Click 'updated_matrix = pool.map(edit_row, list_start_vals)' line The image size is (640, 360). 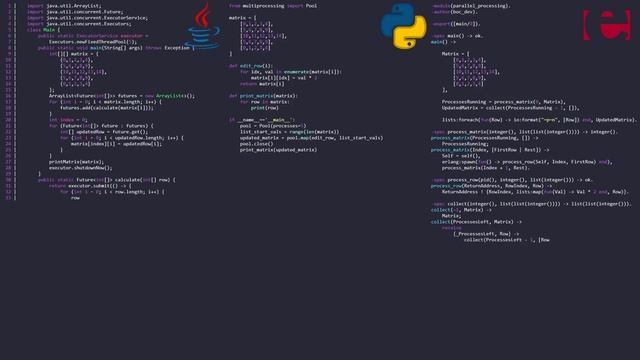(x=312, y=138)
